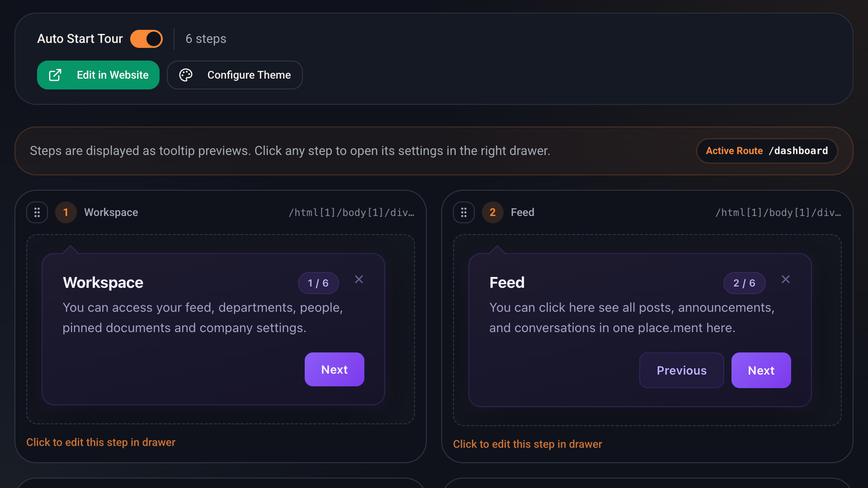Select the orange number 2 badge on Feed
The height and width of the screenshot is (488, 868).
pos(493,212)
